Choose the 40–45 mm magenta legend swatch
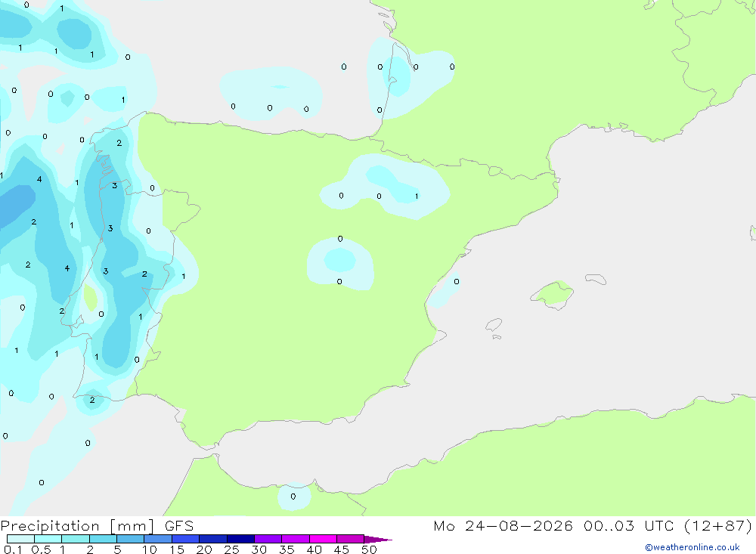756x554 pixels. click(323, 539)
